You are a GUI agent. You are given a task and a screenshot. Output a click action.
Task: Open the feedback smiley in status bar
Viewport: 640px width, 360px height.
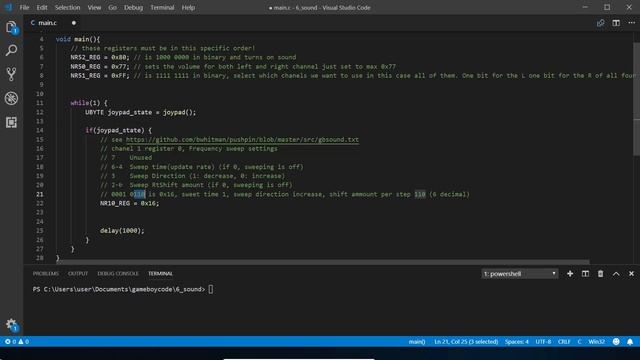click(616, 342)
